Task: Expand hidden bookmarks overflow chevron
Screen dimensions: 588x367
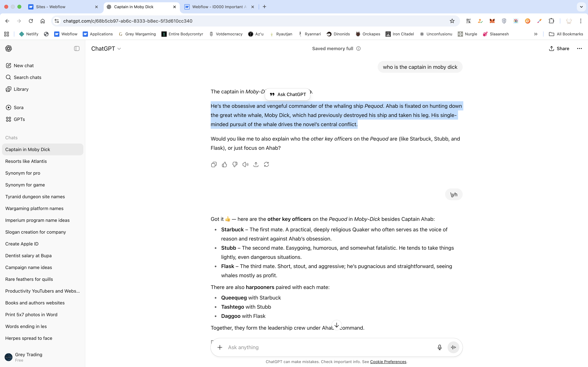Action: [x=535, y=34]
